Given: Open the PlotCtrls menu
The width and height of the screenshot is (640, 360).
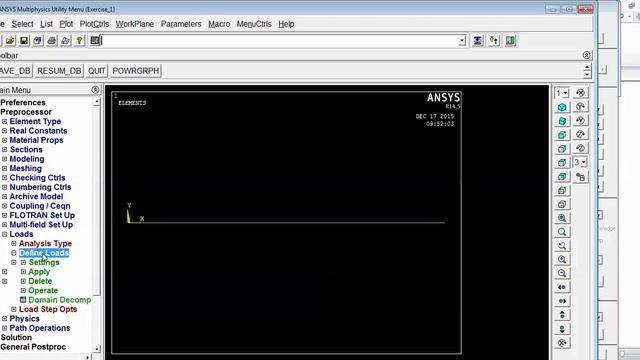Looking at the screenshot, I should click(x=94, y=24).
